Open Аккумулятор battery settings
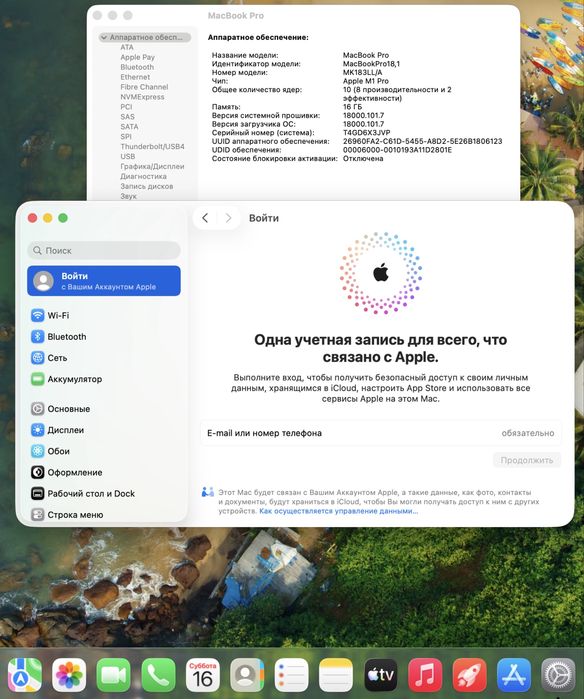The image size is (584, 699). [104, 379]
